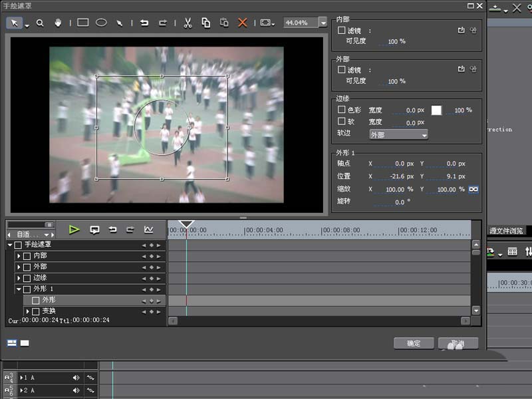Viewport: 532px width, 399px height.
Task: Click redo in the keyframe toolbar
Action: [x=130, y=229]
